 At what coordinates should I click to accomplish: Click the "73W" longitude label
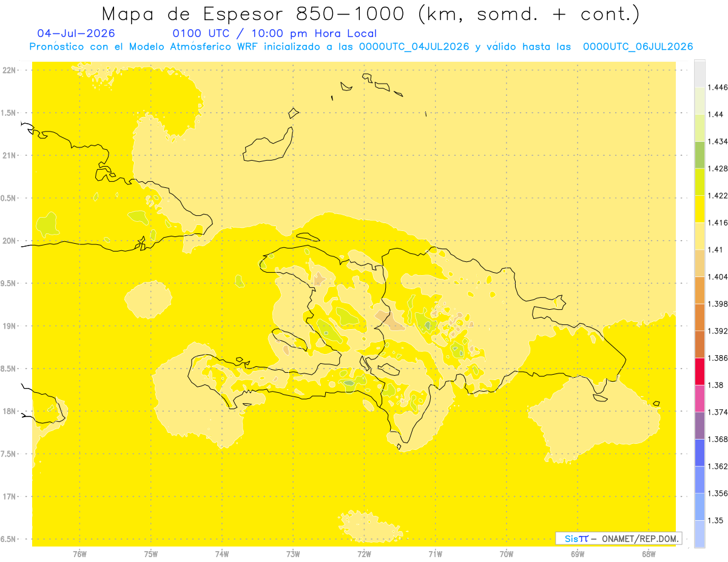293,554
